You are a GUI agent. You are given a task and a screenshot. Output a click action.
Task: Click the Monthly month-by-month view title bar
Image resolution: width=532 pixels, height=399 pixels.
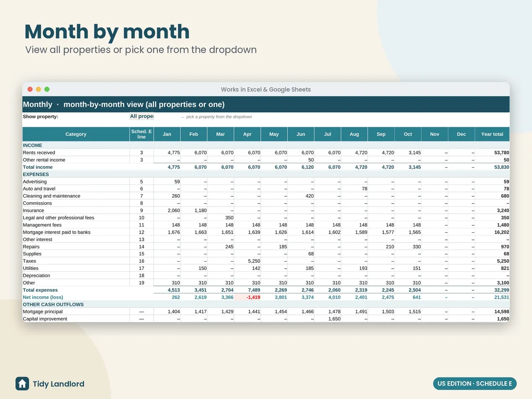click(x=266, y=105)
